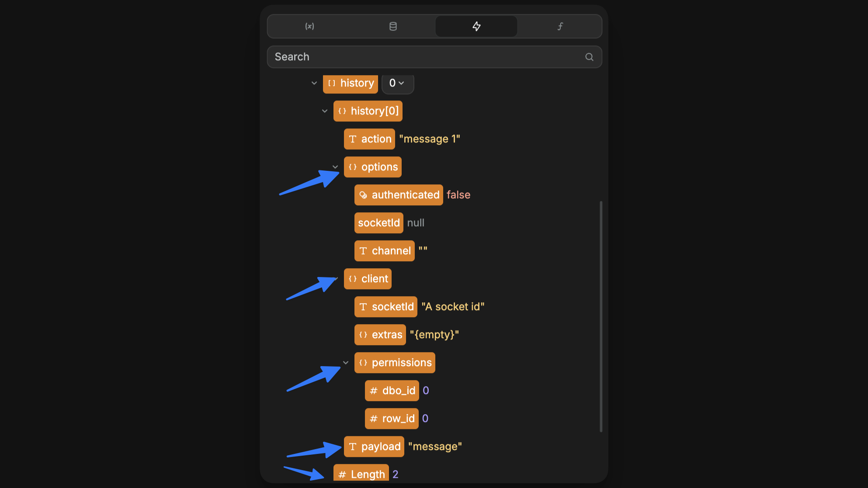Viewport: 868px width, 488px height.
Task: Select the Length numeric value stepper
Action: click(395, 474)
